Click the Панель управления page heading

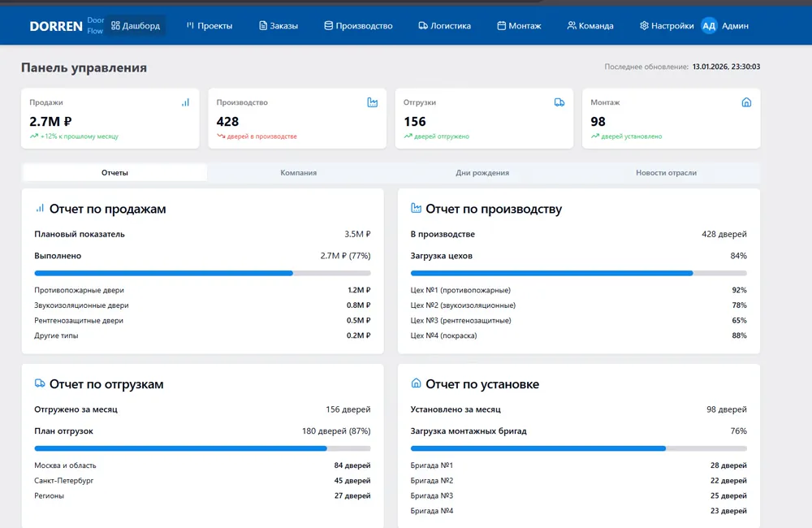(84, 67)
